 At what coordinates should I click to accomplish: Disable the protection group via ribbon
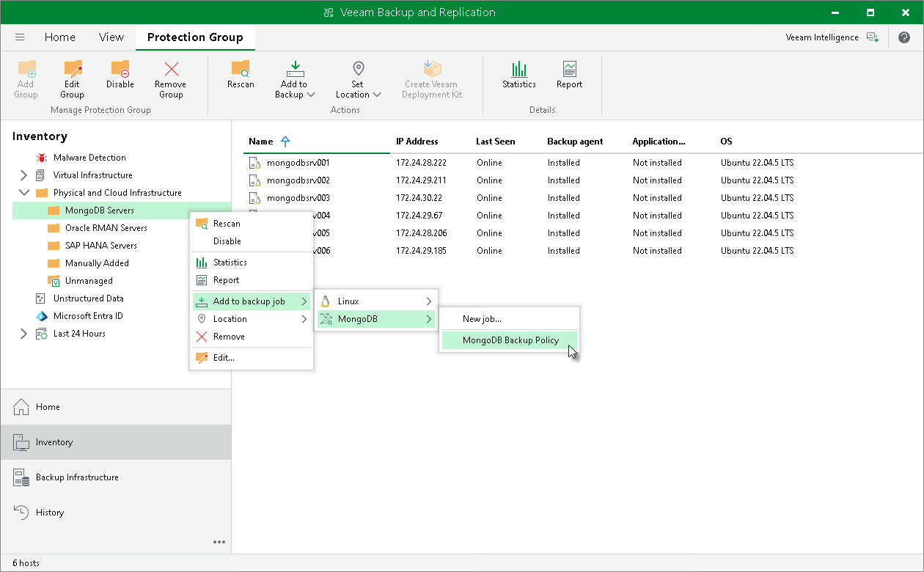click(x=120, y=74)
